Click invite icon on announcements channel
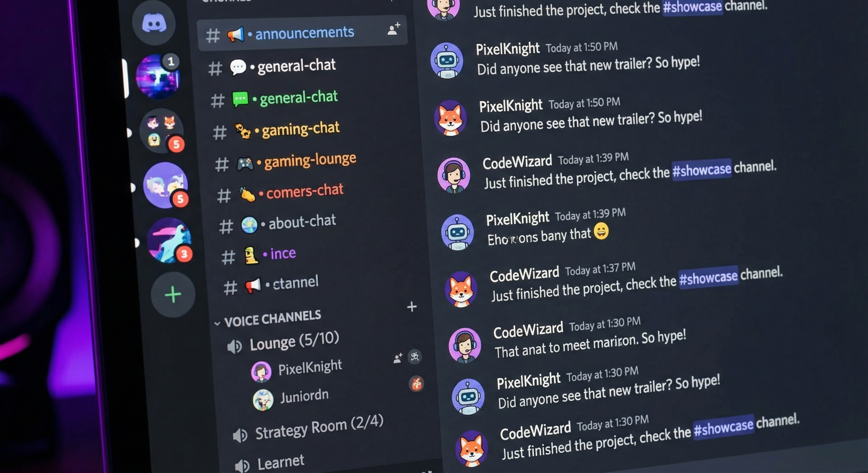The image size is (868, 473). tap(394, 29)
